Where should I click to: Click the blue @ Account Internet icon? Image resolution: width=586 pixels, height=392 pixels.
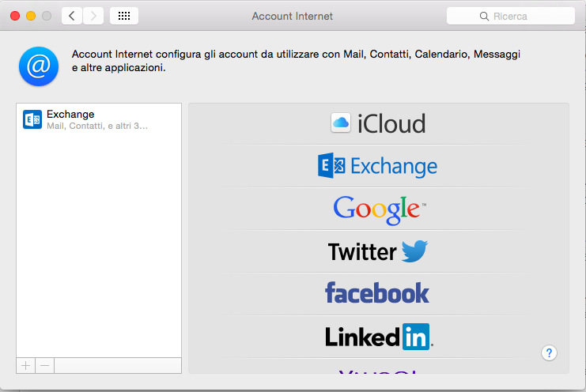pos(38,65)
